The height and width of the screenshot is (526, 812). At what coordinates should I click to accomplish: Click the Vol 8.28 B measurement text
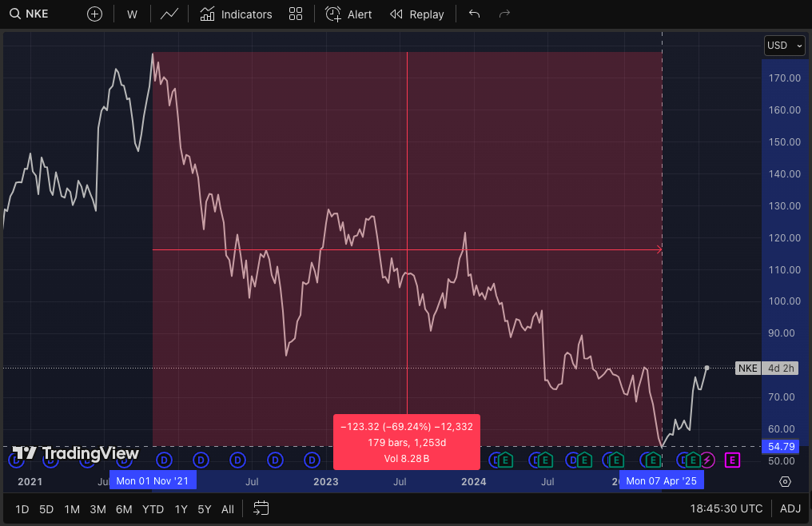point(407,459)
